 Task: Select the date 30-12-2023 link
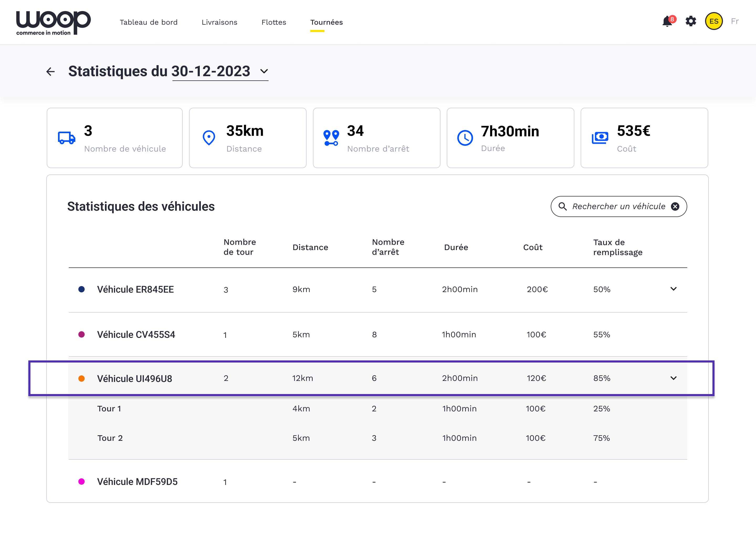pyautogui.click(x=211, y=71)
